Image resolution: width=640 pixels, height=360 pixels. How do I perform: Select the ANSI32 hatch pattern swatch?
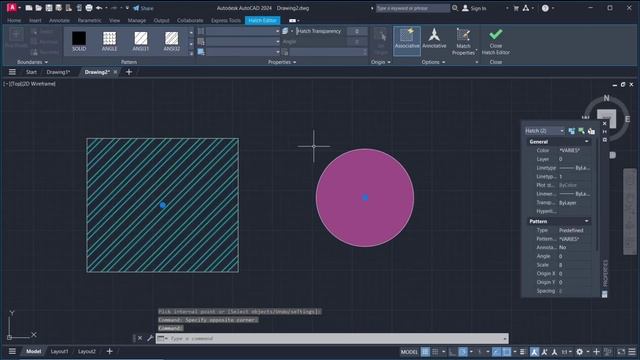click(x=171, y=41)
